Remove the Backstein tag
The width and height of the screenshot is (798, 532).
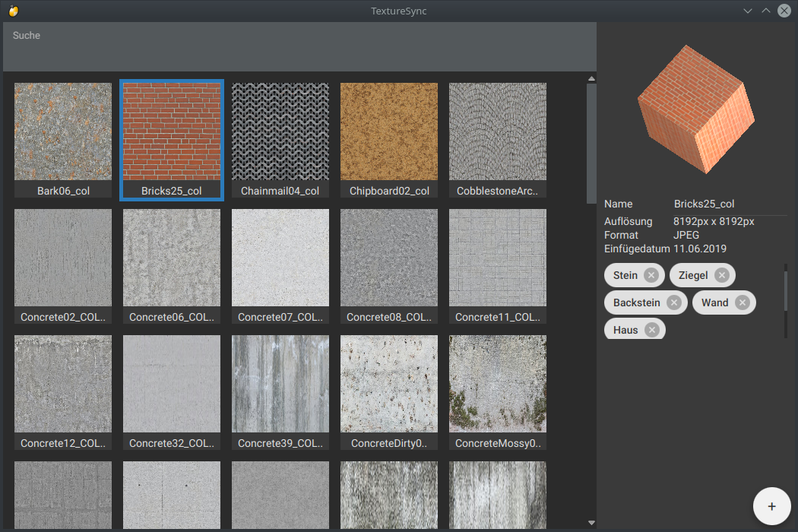[x=674, y=303]
